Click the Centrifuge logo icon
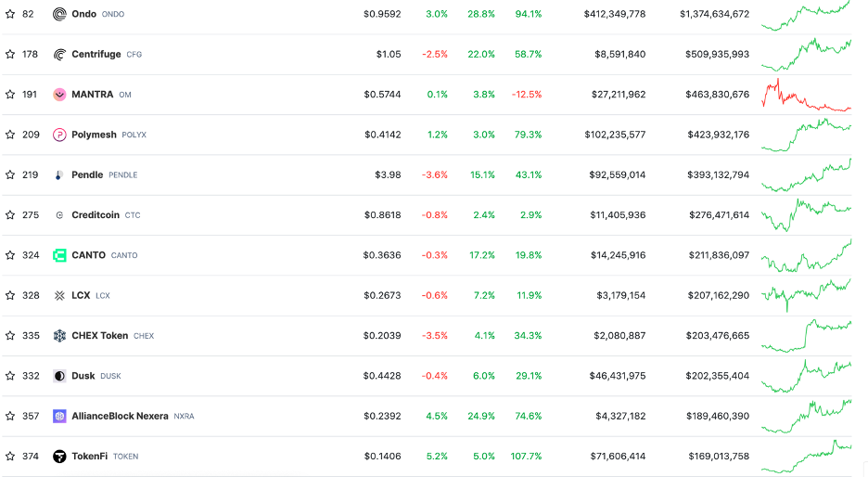868x477 pixels. pos(59,54)
